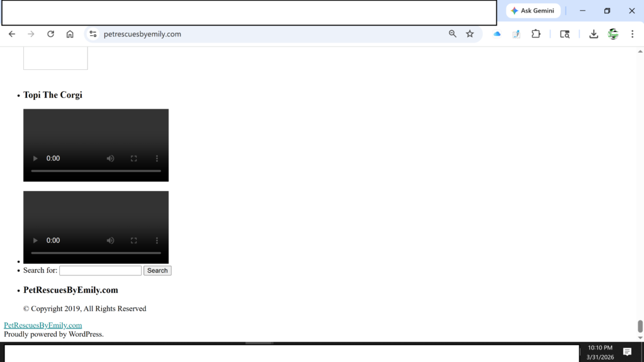Open the PetRescuesByEmily.com footer link
This screenshot has width=644, height=362.
point(43,325)
